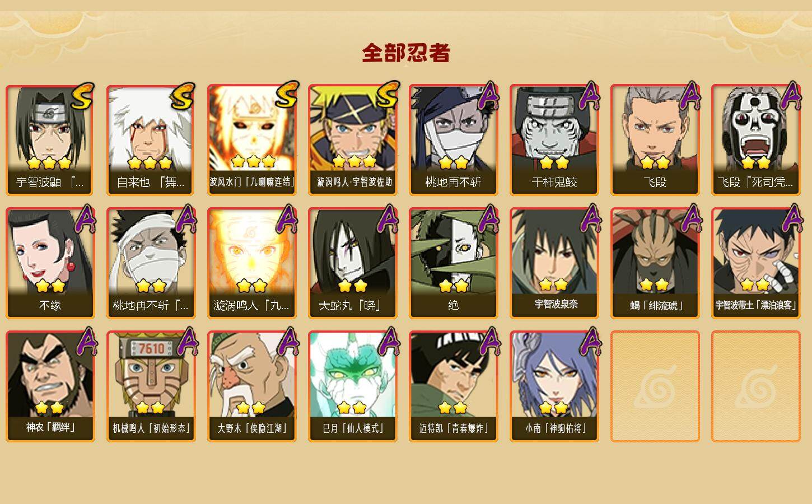Open the 大野木「侠隐江湖」 card
This screenshot has width=812, height=504.
(x=252, y=386)
